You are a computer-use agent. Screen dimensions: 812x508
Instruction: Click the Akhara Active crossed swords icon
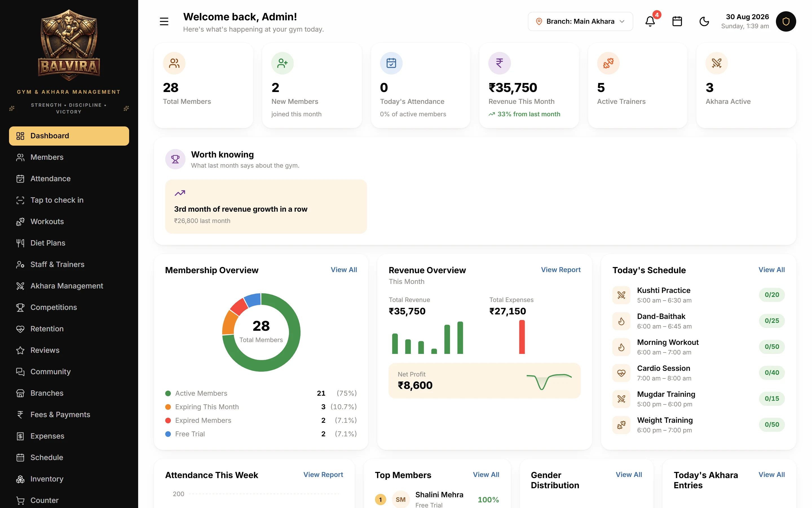click(x=717, y=63)
